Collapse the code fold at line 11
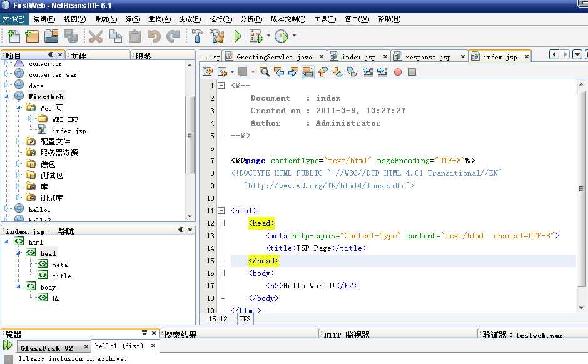This screenshot has height=364, width=588. 221,210
